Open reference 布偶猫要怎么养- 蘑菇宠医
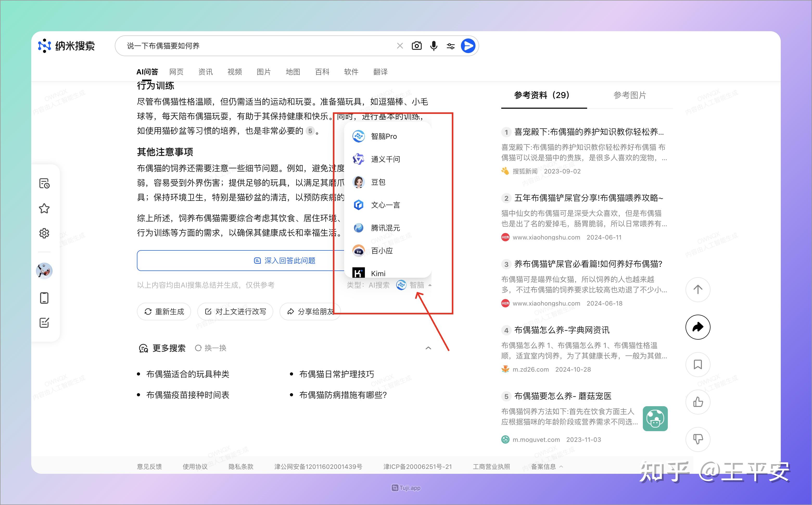This screenshot has width=812, height=505. coord(563,397)
